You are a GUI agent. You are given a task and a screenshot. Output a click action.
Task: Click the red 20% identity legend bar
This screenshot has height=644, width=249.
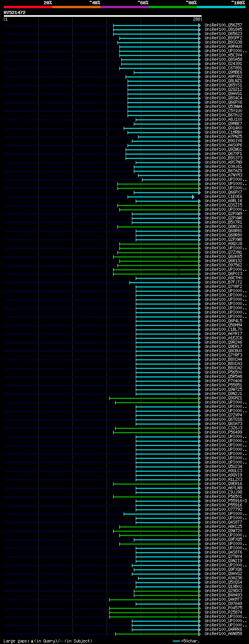click(x=28, y=7)
